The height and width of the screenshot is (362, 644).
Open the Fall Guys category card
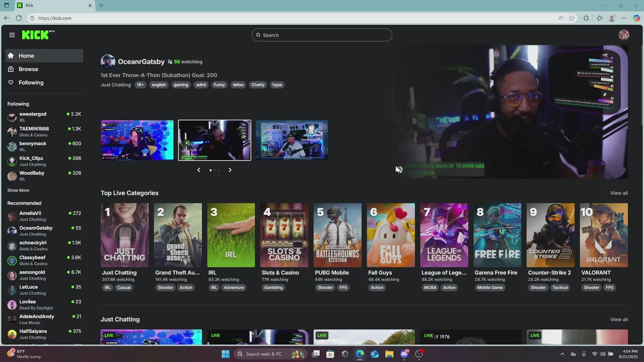tap(391, 235)
